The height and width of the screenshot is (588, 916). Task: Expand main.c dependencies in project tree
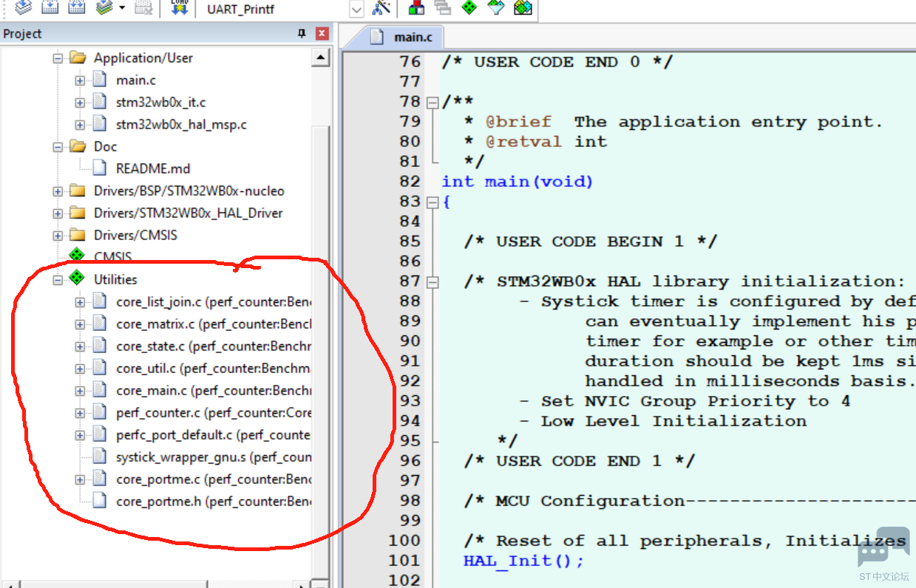80,80
